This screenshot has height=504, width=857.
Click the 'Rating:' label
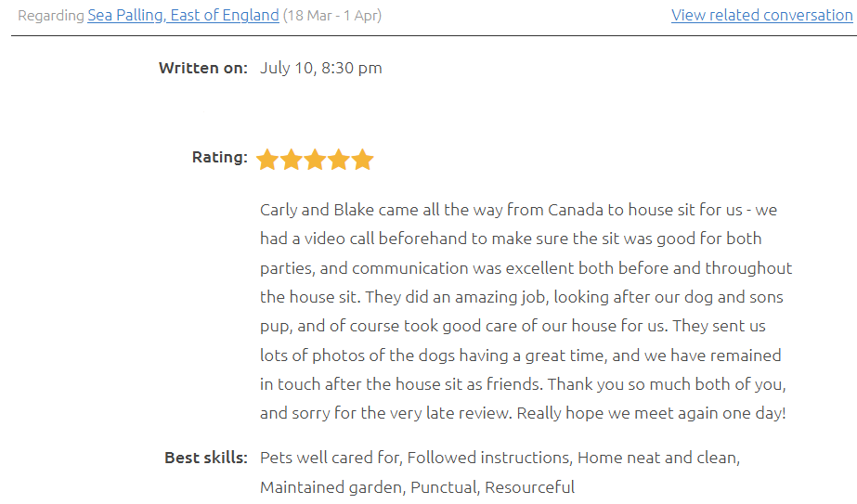[220, 158]
